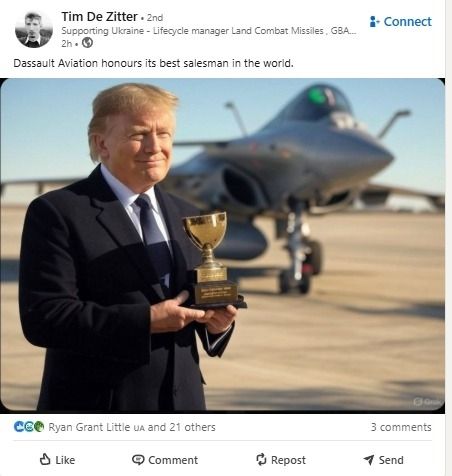Click the Repost arrows icon
This screenshot has width=452, height=476.
pyautogui.click(x=261, y=459)
